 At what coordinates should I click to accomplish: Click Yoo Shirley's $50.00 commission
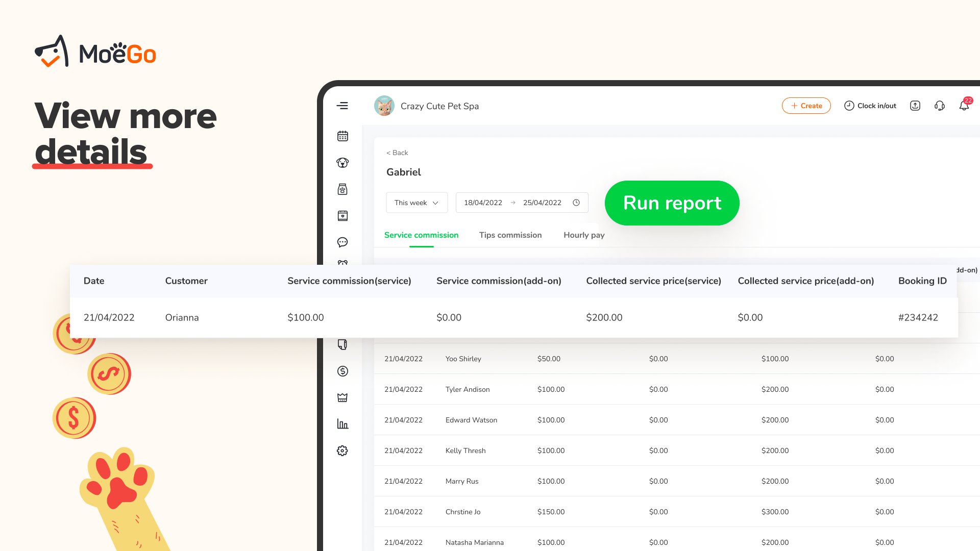pyautogui.click(x=549, y=359)
